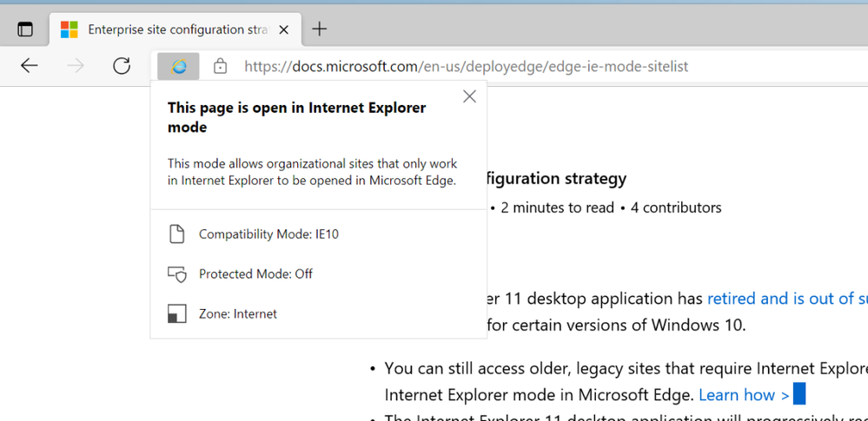Click 'Compatibility Mode: IE10' text
The image size is (868, 421).
(268, 234)
